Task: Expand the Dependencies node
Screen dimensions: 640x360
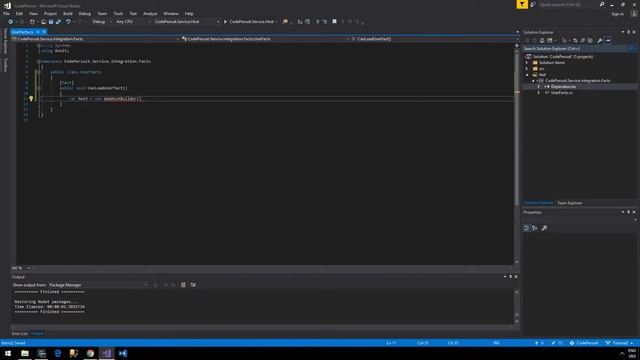Action: pyautogui.click(x=539, y=87)
